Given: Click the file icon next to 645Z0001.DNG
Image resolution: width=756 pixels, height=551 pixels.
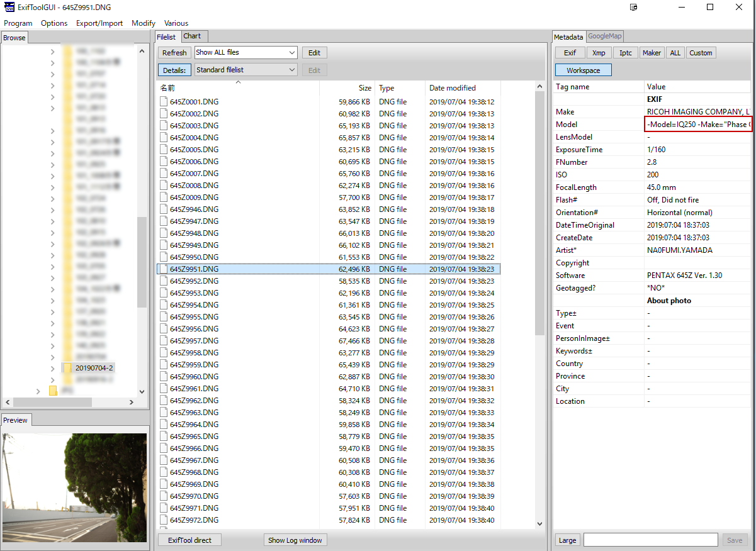Looking at the screenshot, I should [164, 102].
